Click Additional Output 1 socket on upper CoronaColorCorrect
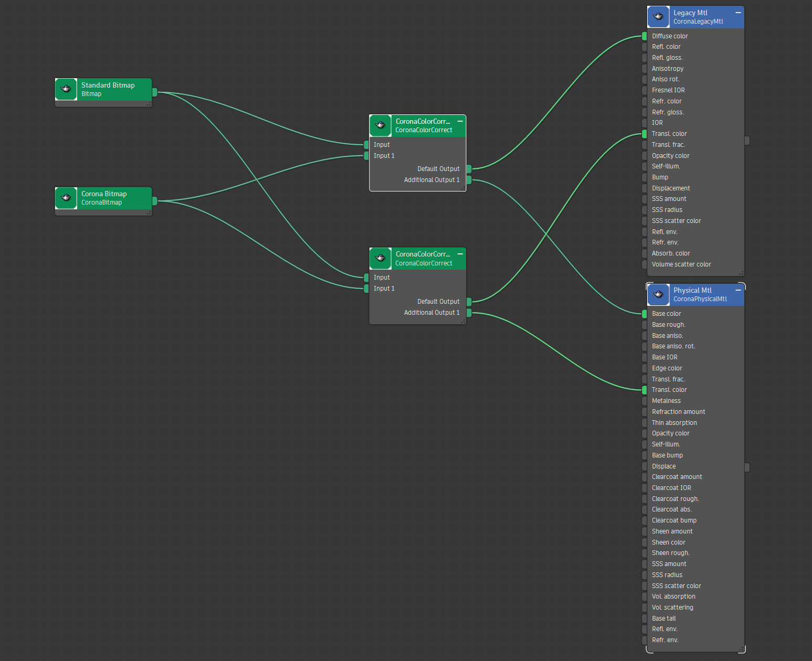This screenshot has width=812, height=661. (469, 180)
